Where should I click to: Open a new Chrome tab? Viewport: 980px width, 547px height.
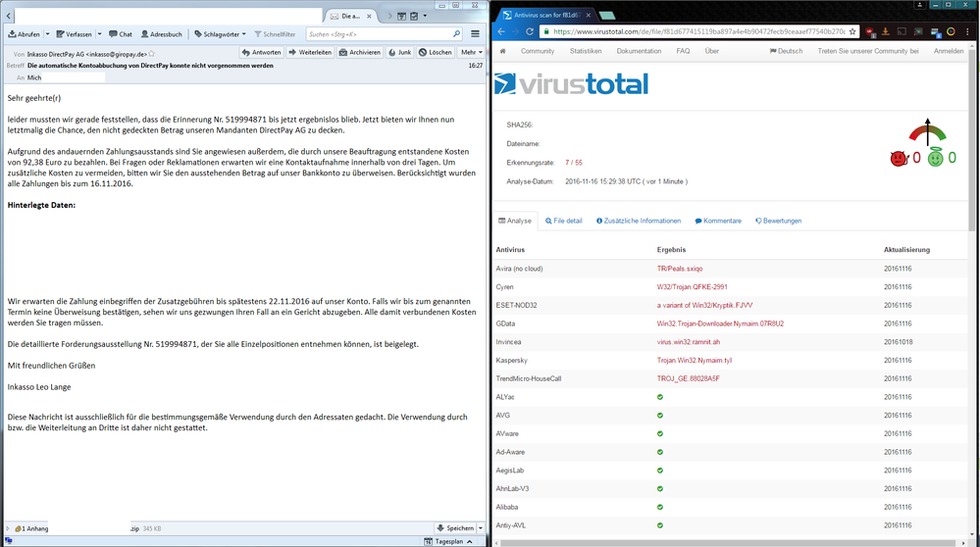point(607,15)
